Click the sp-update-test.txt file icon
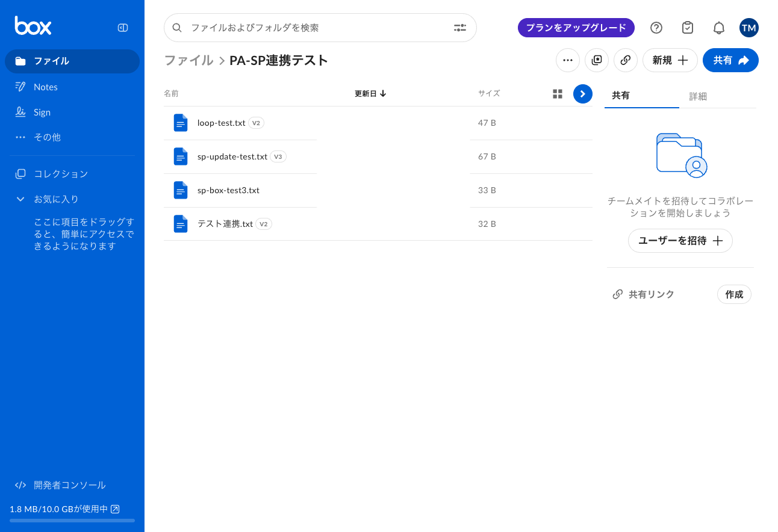Viewport: 778px width, 532px height. tap(181, 156)
